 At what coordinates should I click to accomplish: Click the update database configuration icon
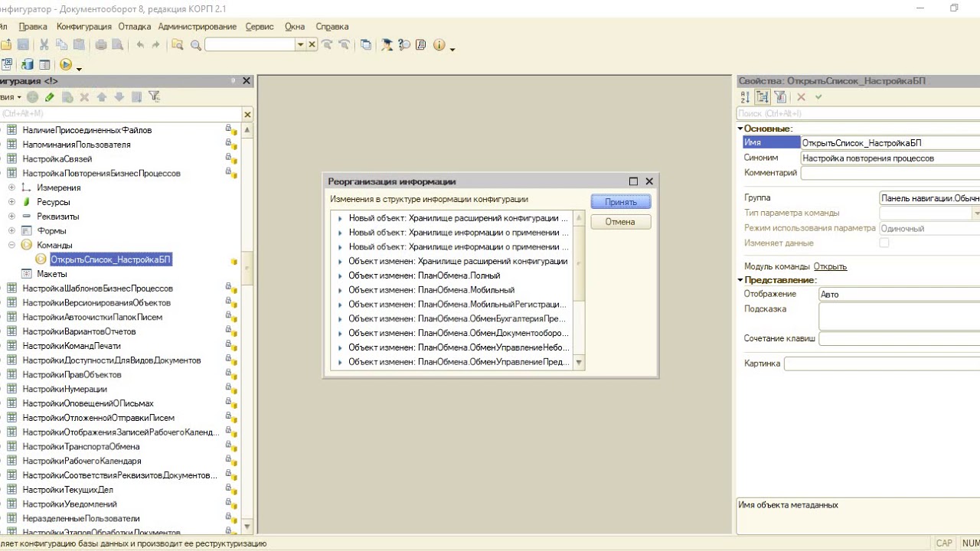tap(28, 65)
